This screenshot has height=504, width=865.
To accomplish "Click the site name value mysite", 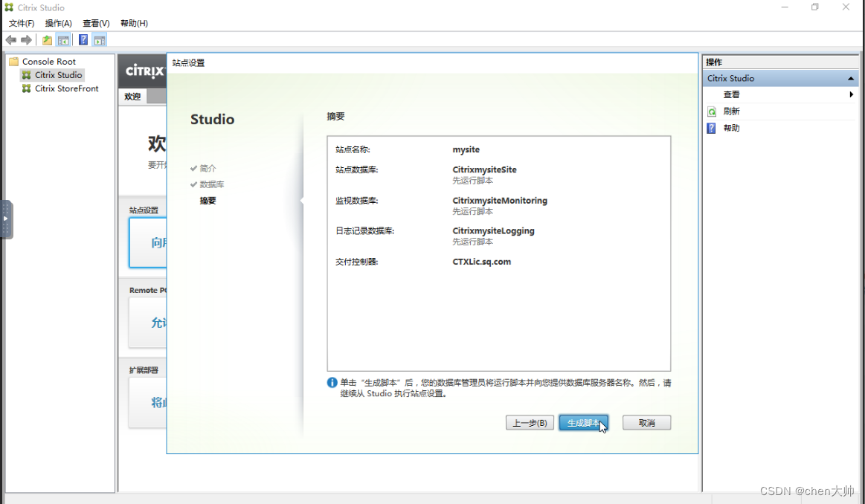I will (x=466, y=149).
